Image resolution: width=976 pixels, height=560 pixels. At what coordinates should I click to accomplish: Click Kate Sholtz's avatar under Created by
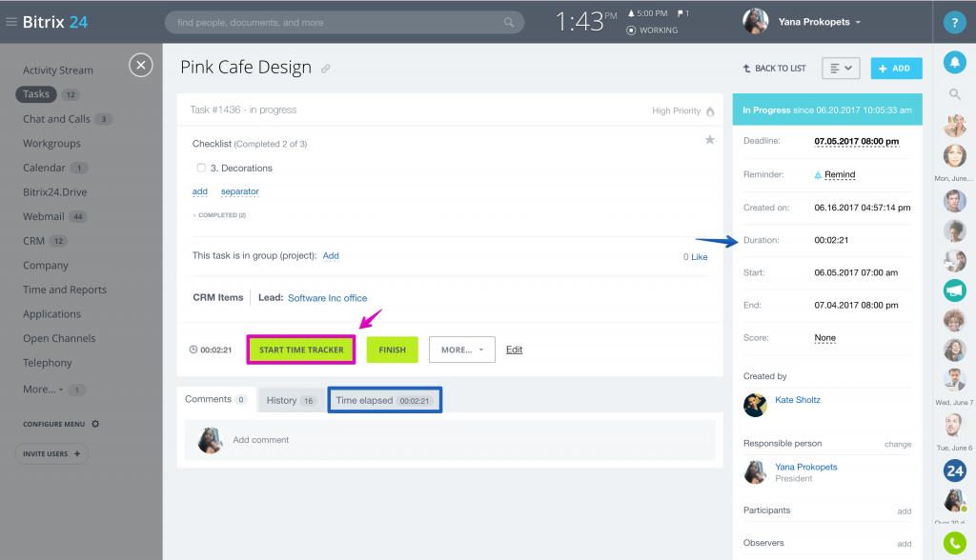point(755,405)
